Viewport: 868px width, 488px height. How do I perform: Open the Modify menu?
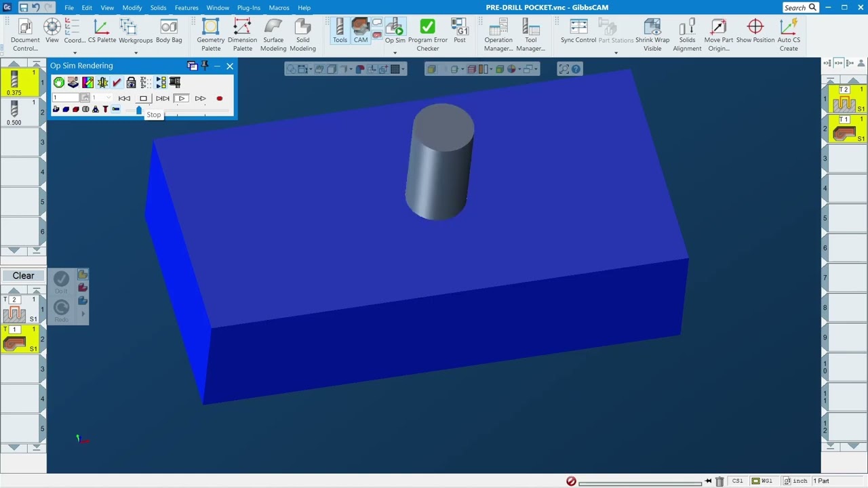pos(132,7)
